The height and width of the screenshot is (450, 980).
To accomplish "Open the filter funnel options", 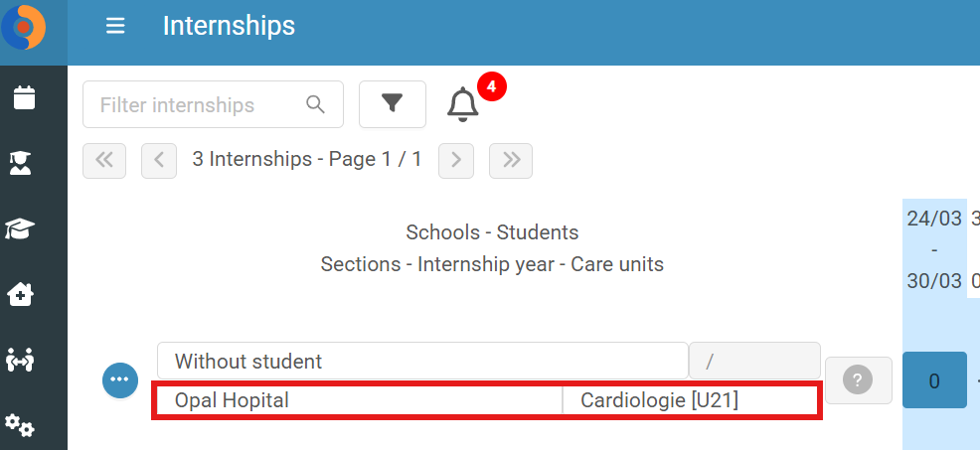I will click(x=393, y=104).
